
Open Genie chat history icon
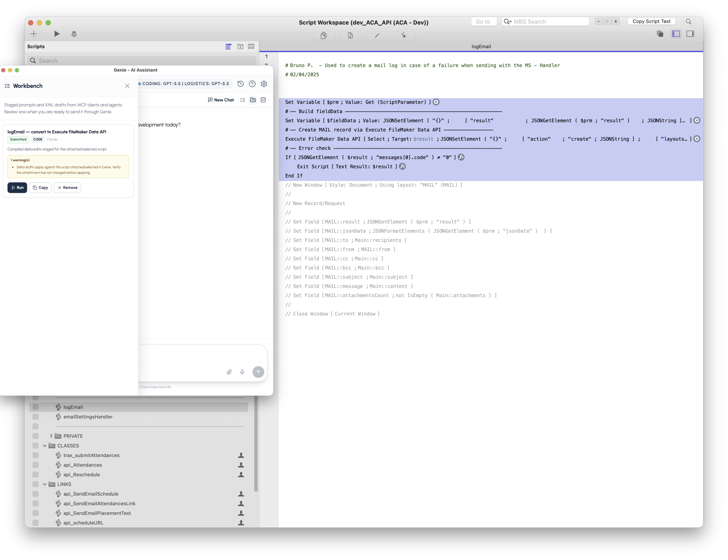coord(240,84)
